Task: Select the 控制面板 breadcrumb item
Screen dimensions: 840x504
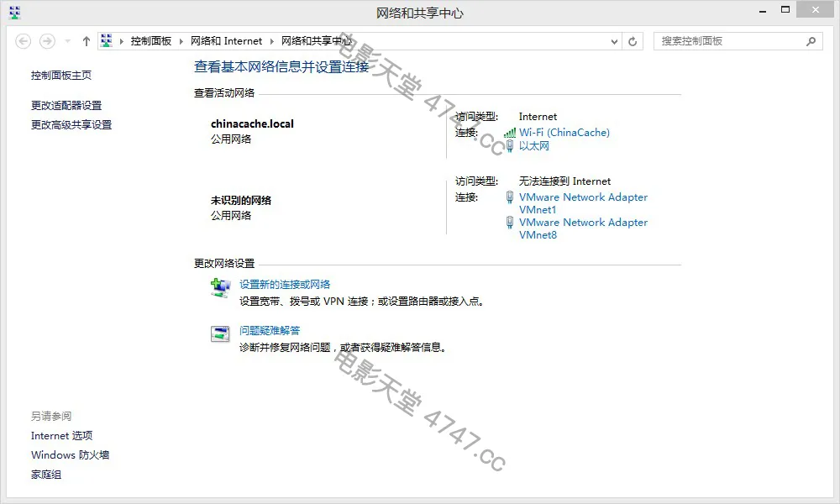Action: tap(151, 41)
